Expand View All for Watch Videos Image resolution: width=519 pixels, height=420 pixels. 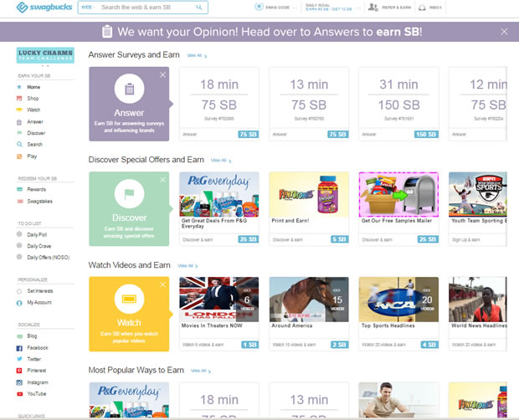point(188,265)
